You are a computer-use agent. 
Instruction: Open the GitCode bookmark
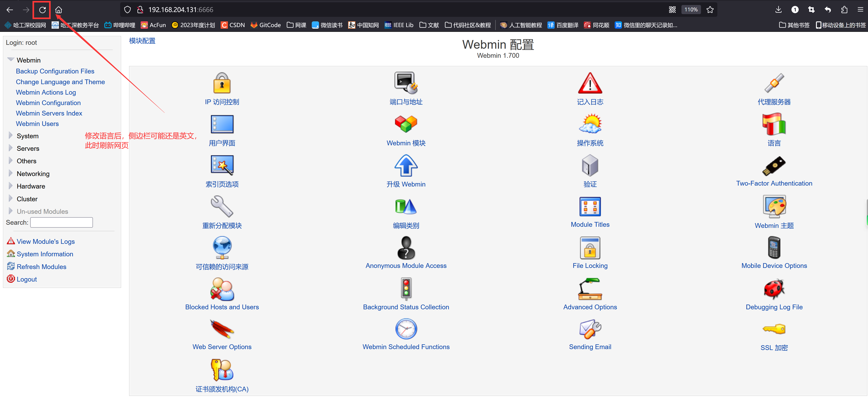click(266, 25)
